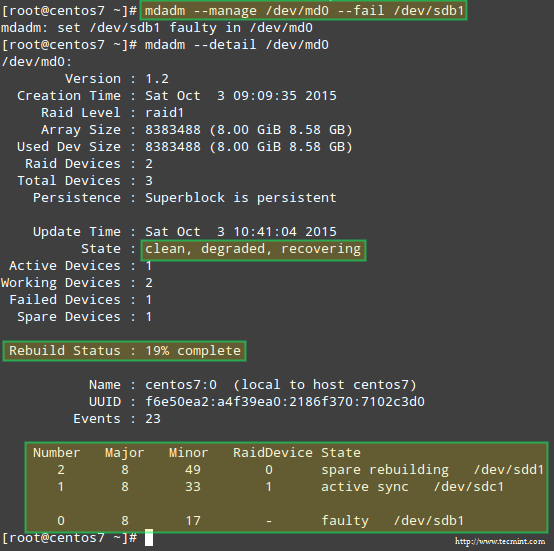Screen dimensions: 554x551
Task: Click the Raid Devices value '2'
Action: [149, 164]
